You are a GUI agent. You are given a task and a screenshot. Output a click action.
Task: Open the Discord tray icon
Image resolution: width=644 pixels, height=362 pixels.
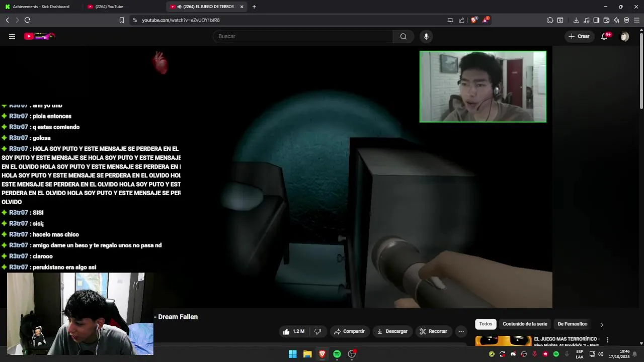pos(513,354)
